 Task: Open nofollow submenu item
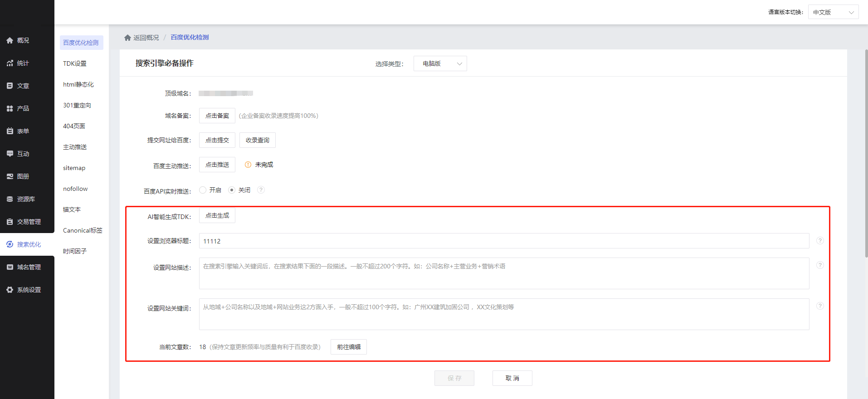75,189
